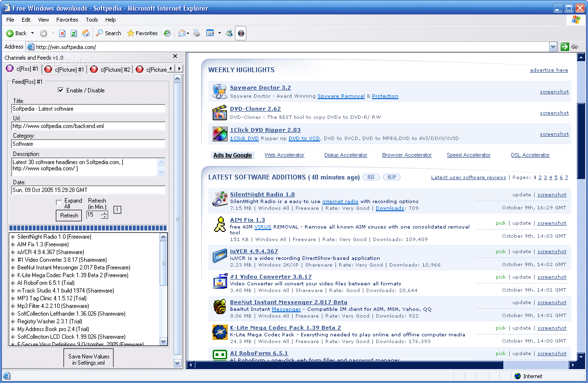Screen dimensions: 588x383
Task: Close the Channels and Feeds panel
Action: click(175, 57)
